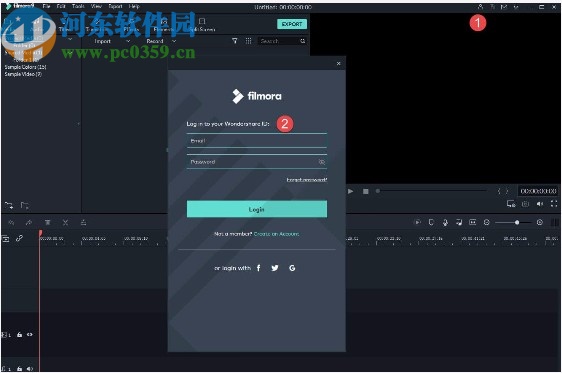The height and width of the screenshot is (373, 562).
Task: Click the filter funnel icon
Action: pyautogui.click(x=234, y=41)
